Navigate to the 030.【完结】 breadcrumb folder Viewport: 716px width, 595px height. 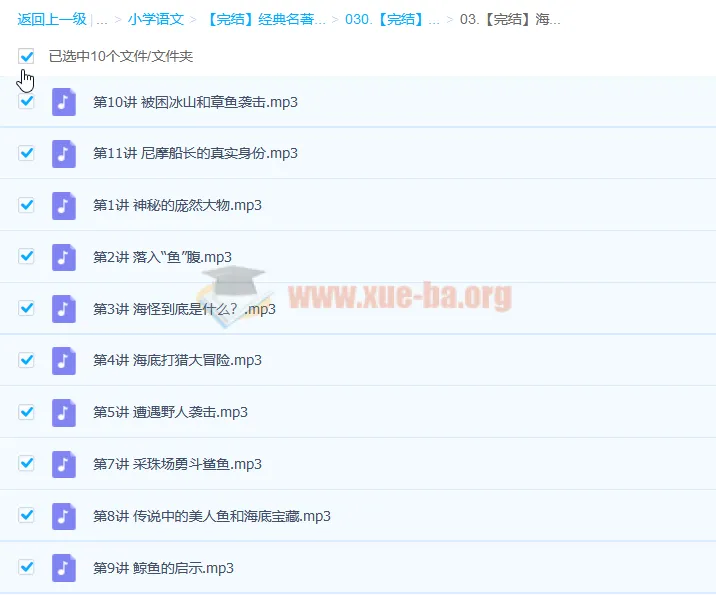click(391, 19)
